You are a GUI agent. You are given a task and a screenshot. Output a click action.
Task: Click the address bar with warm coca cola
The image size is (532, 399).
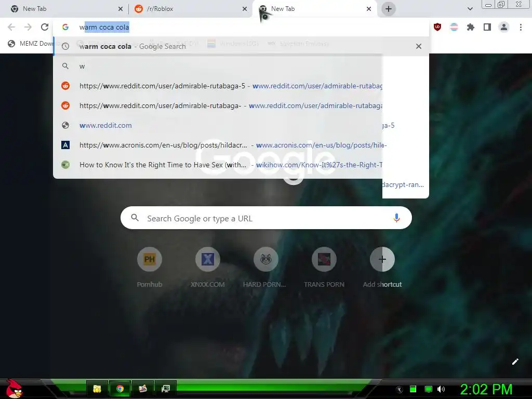tap(241, 27)
